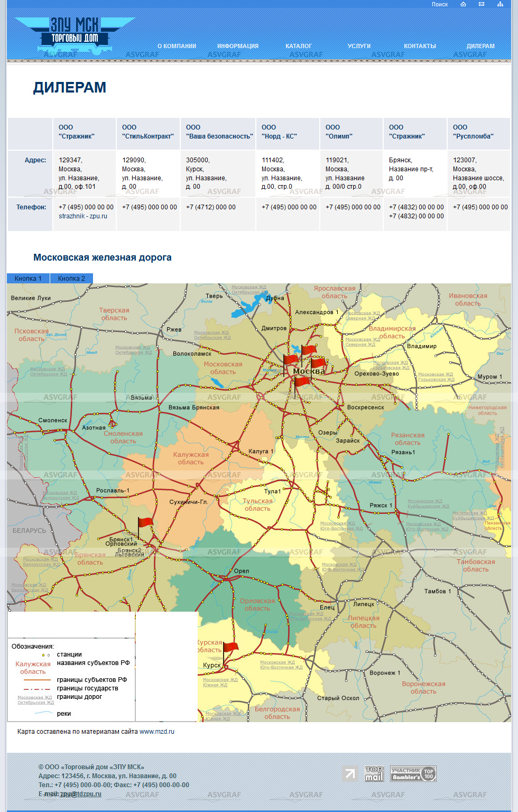This screenshot has width=518, height=812.
Task: Click the Курск address cell 305000
Action: [218, 173]
